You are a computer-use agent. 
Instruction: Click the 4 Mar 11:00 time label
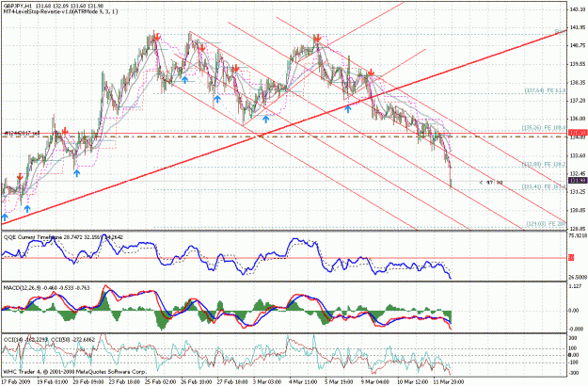pos(304,382)
